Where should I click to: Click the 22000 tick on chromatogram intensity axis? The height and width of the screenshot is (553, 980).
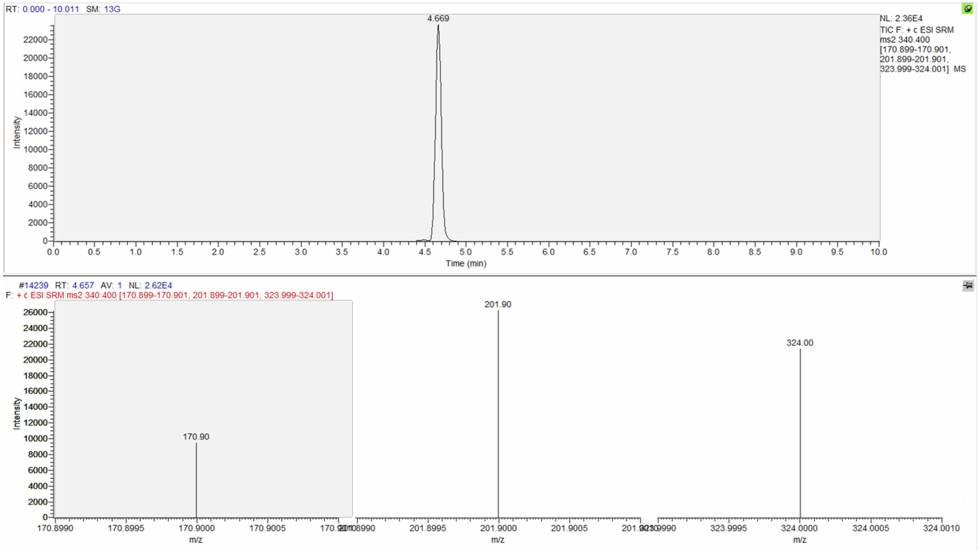pos(35,40)
